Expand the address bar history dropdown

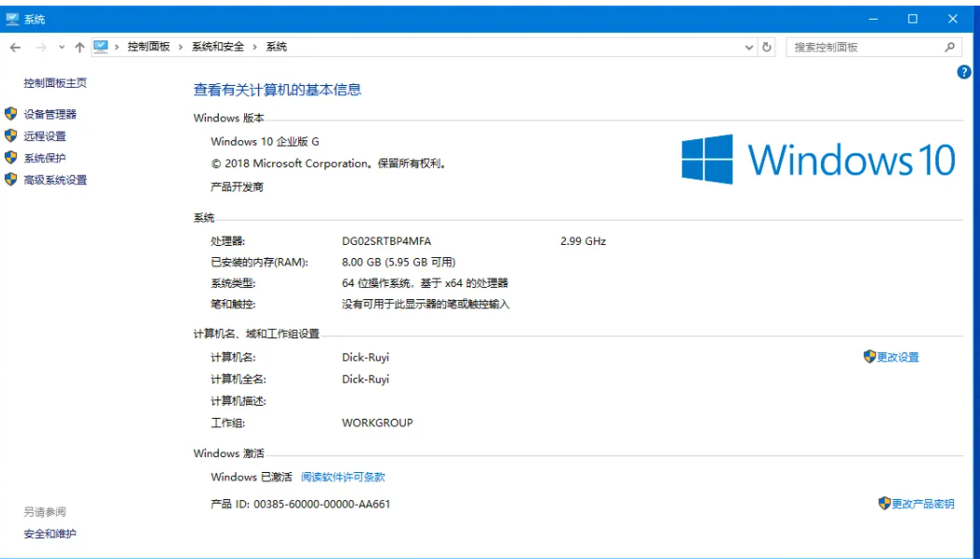pyautogui.click(x=749, y=47)
